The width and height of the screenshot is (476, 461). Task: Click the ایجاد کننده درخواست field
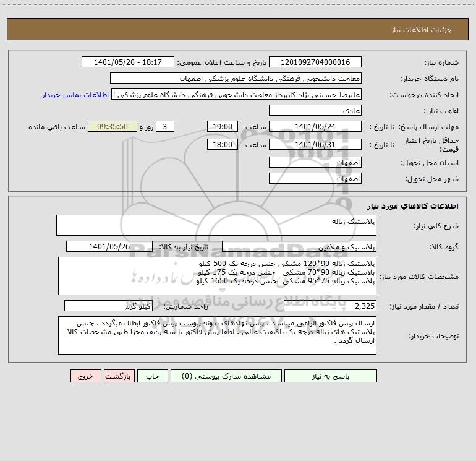pyautogui.click(x=237, y=94)
